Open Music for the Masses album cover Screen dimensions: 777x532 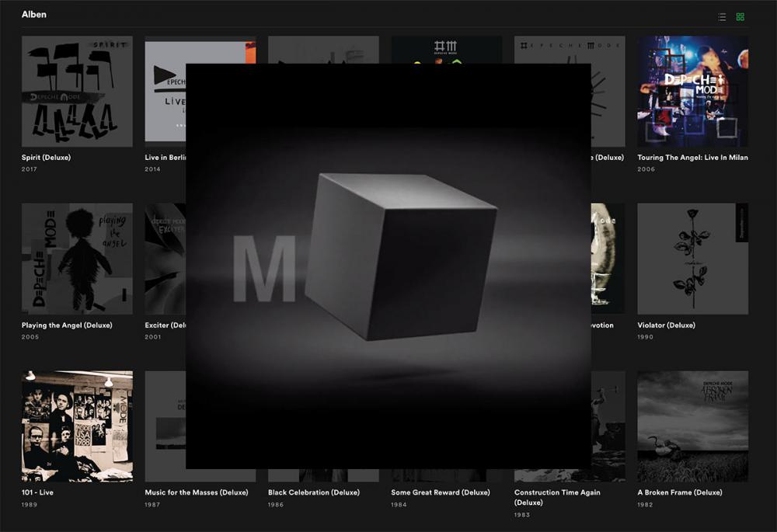click(165, 426)
